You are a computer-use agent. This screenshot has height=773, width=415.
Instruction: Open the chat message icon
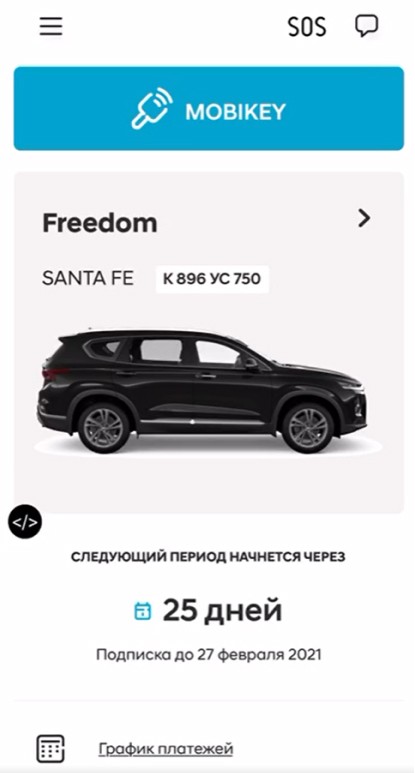point(367,26)
